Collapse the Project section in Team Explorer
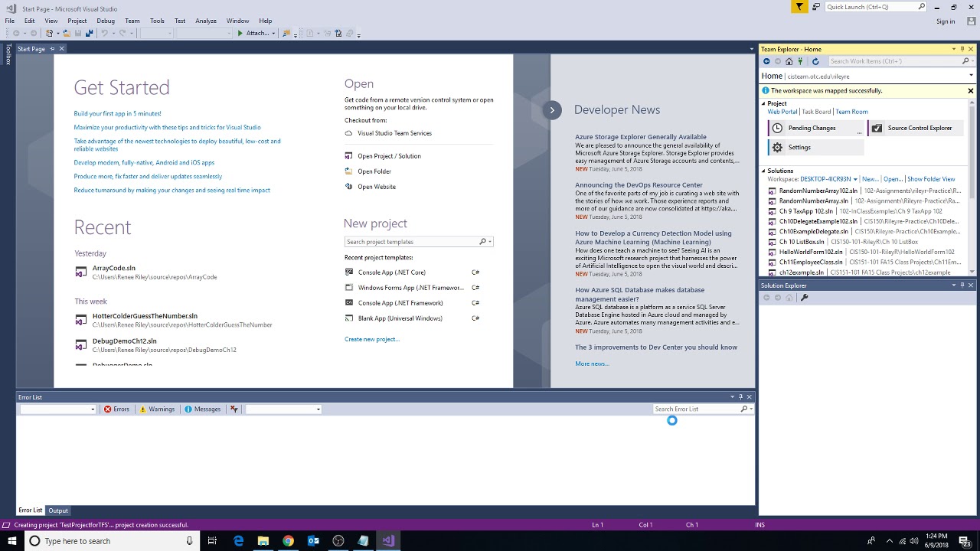 click(763, 104)
